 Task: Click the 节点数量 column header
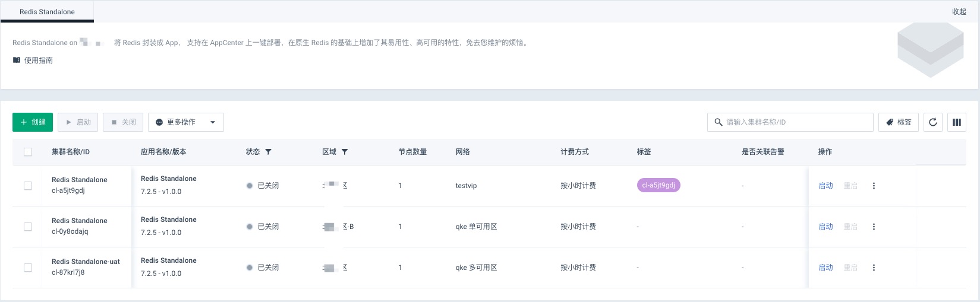(x=412, y=152)
